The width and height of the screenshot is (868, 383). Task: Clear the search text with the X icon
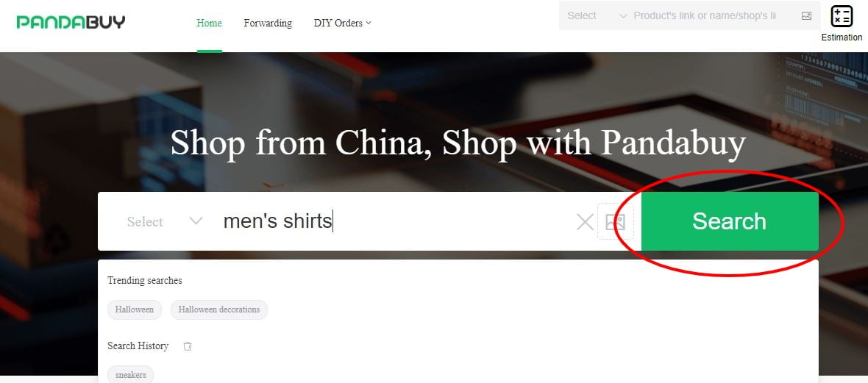click(585, 223)
